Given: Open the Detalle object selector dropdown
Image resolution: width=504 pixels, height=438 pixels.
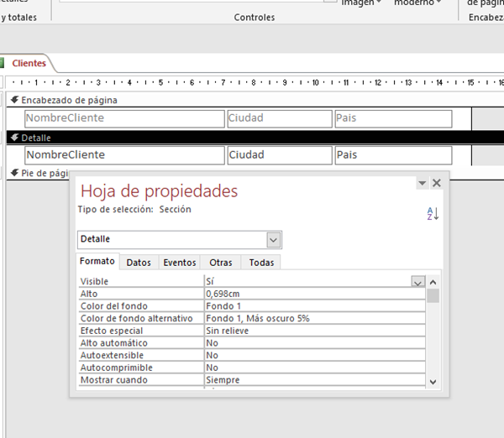Looking at the screenshot, I should click(x=273, y=240).
